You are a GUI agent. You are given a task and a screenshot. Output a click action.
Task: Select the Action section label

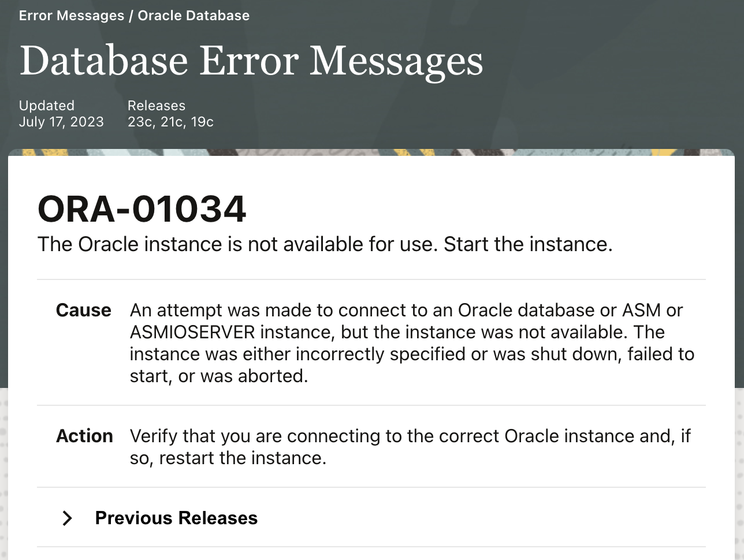(84, 436)
